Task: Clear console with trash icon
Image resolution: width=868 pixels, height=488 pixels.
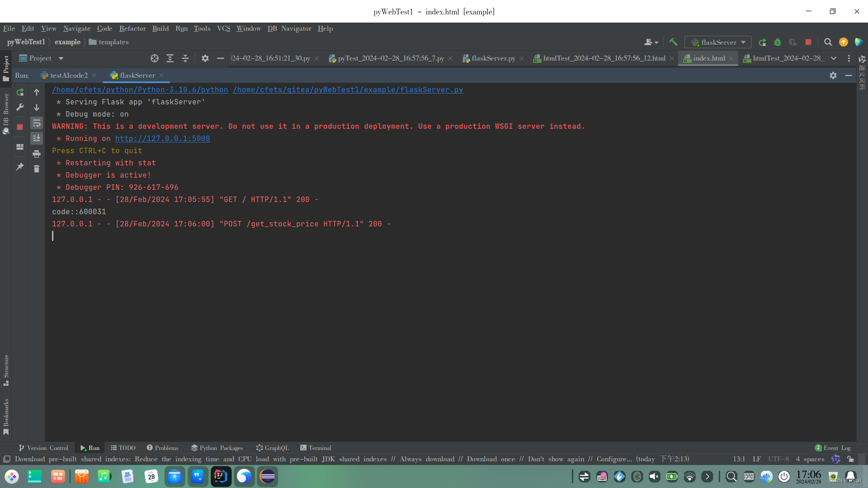Action: coord(37,169)
